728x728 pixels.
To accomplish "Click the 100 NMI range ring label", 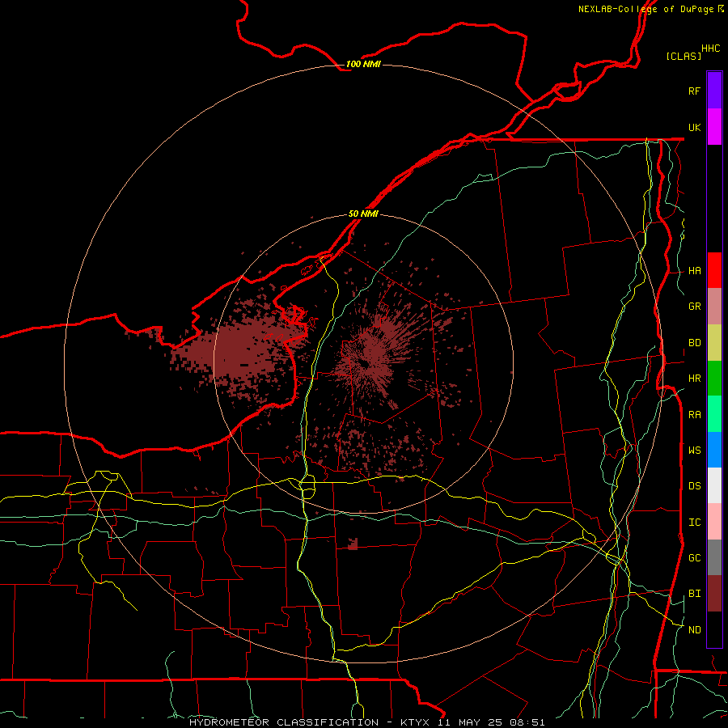I will 363,64.
